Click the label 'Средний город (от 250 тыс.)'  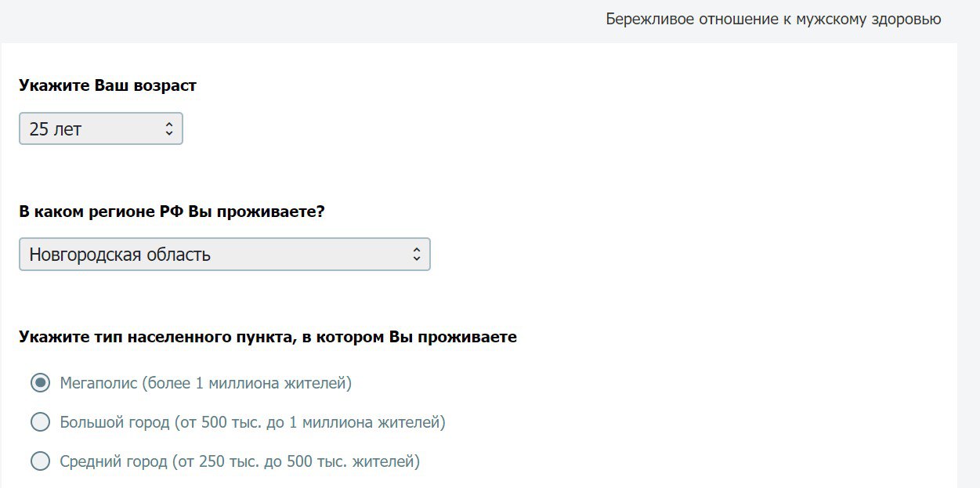coord(240,461)
